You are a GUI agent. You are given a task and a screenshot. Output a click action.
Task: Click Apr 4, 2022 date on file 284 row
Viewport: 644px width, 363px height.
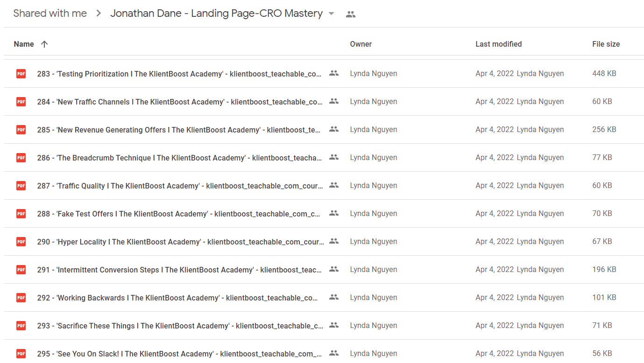[495, 102]
